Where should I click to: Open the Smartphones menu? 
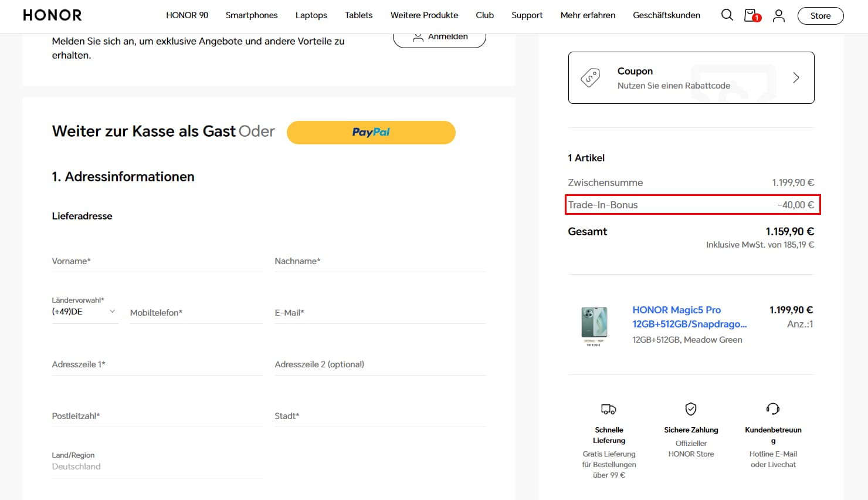click(x=252, y=15)
